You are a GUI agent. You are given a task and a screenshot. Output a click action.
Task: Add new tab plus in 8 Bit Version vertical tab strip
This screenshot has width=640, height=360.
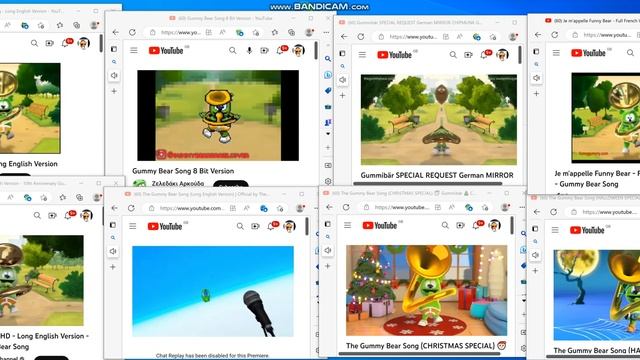coord(114,91)
